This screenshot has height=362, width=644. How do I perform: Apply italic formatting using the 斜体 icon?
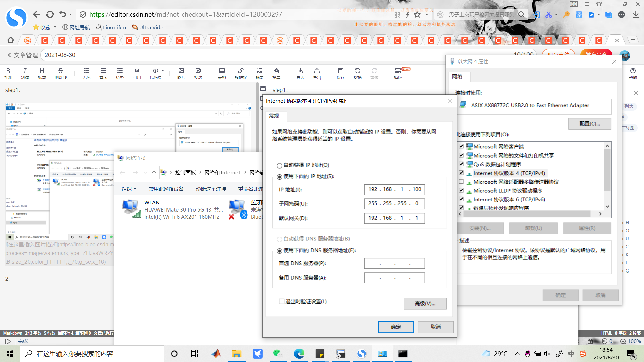[25, 73]
